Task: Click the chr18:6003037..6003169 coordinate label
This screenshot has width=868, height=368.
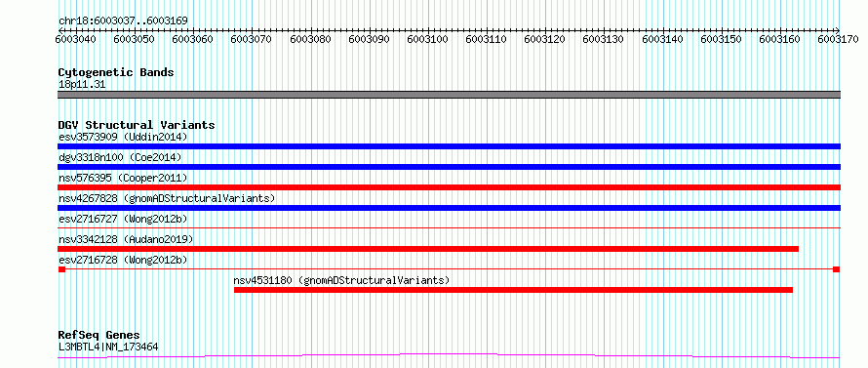Action: pos(123,21)
